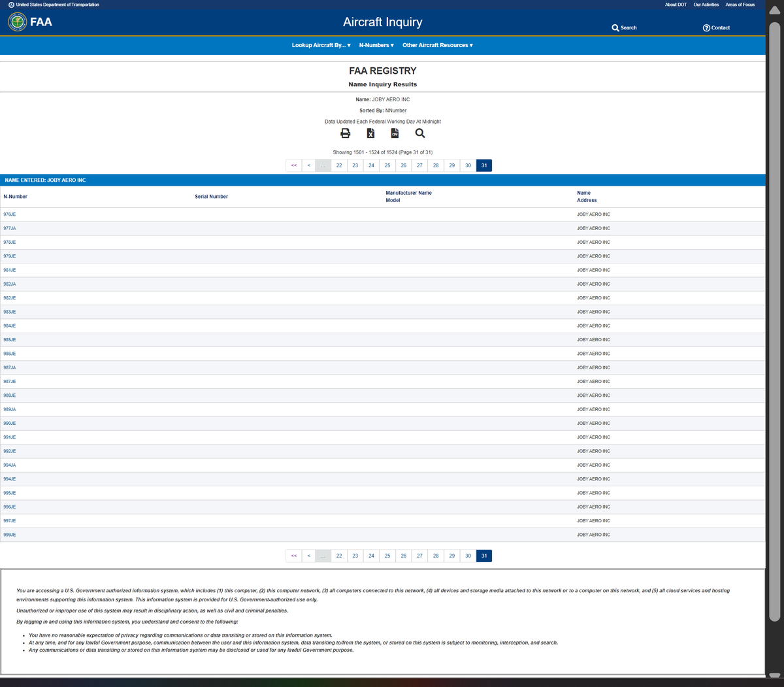The height and width of the screenshot is (687, 784).
Task: Click the page vertical scrollbar thumb
Action: pos(775,320)
